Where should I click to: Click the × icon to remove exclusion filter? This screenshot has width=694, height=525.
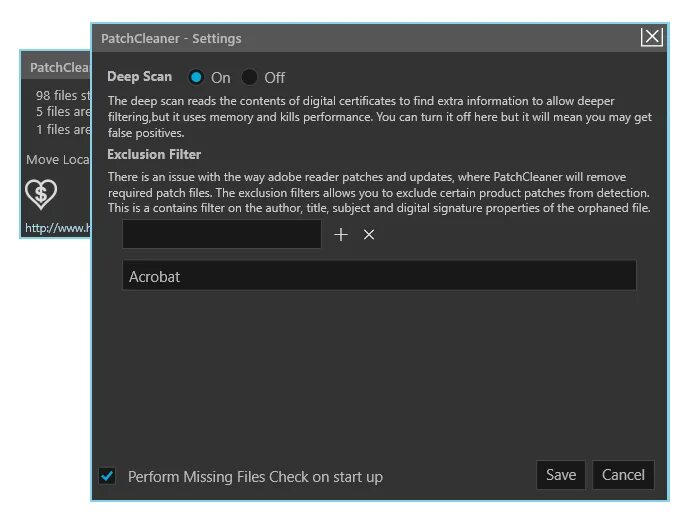click(x=369, y=235)
